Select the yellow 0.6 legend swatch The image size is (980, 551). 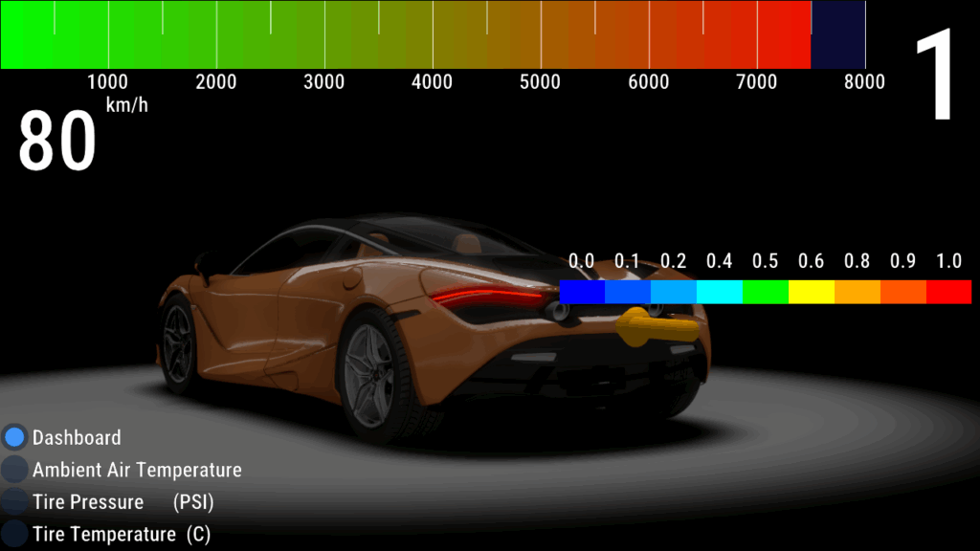point(812,292)
